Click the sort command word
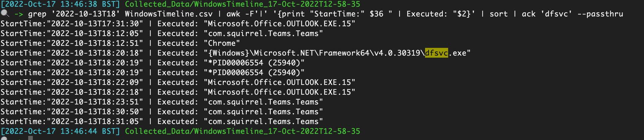This screenshot has height=140, width=644. (x=498, y=14)
